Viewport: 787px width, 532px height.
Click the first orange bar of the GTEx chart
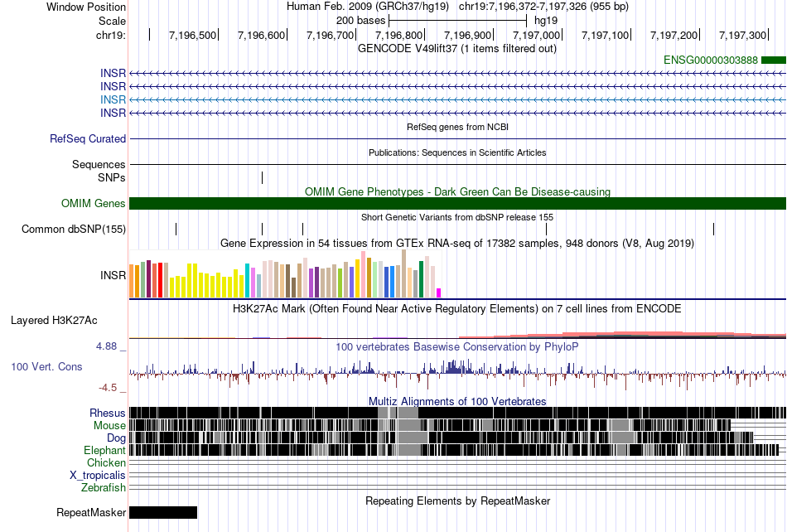click(132, 281)
